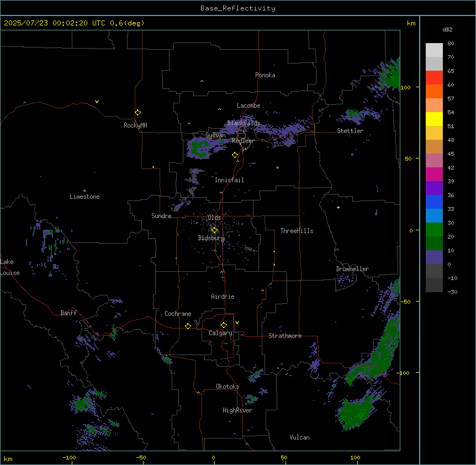The width and height of the screenshot is (476, 465).
Task: Click the Airdrie label
Action: coord(223,297)
